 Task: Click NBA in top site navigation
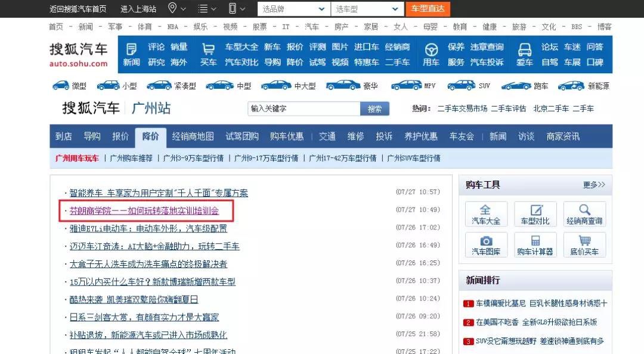[172, 27]
